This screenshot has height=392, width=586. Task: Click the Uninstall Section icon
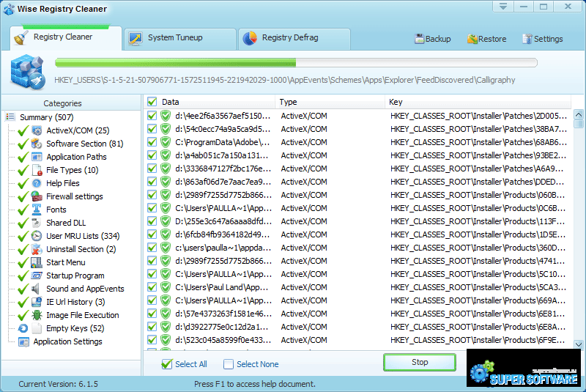click(x=37, y=249)
